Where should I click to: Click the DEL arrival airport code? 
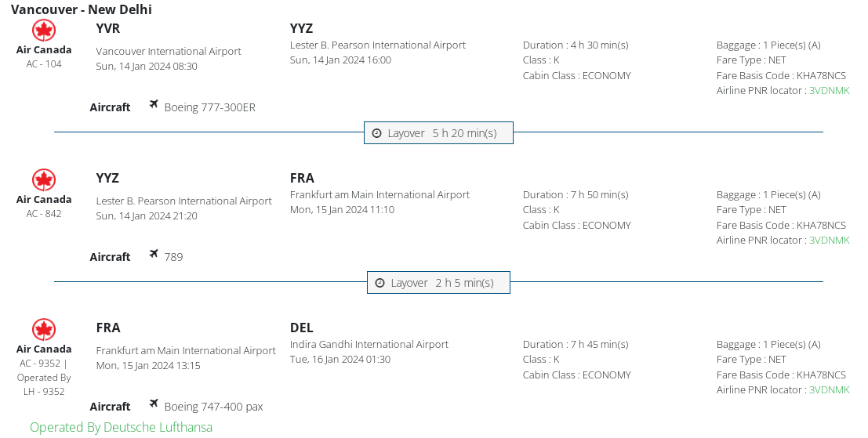302,328
